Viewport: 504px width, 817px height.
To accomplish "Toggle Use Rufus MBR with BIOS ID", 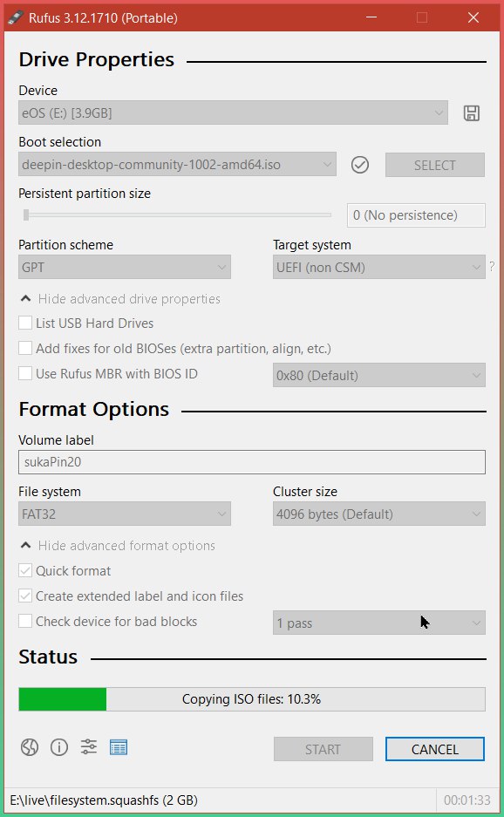I will [x=25, y=373].
